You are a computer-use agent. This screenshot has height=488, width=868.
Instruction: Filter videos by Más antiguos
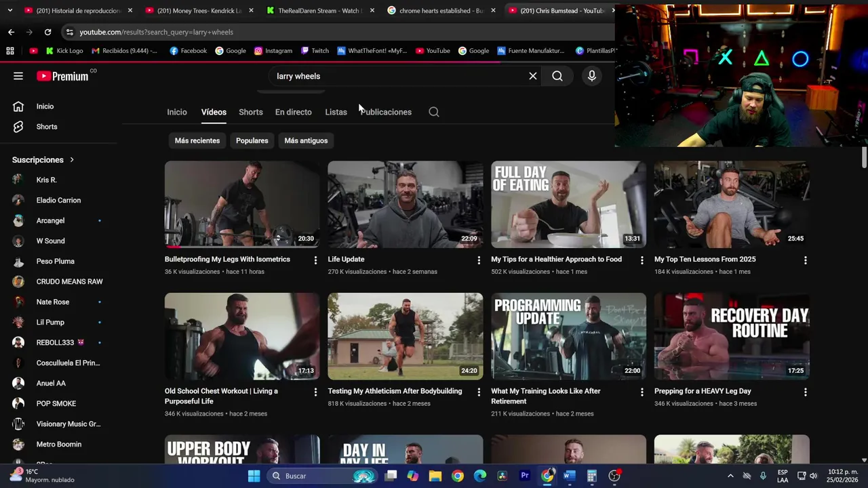click(306, 140)
